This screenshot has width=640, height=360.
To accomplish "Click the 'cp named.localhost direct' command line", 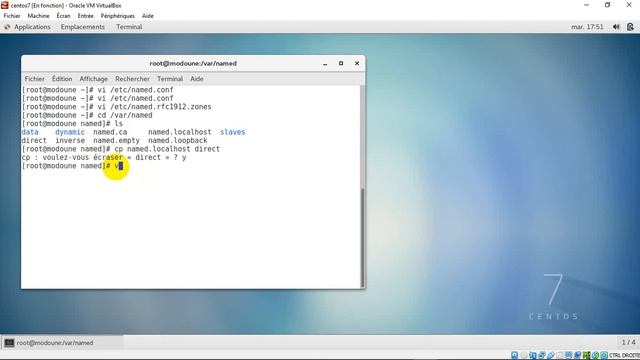I will click(120, 149).
